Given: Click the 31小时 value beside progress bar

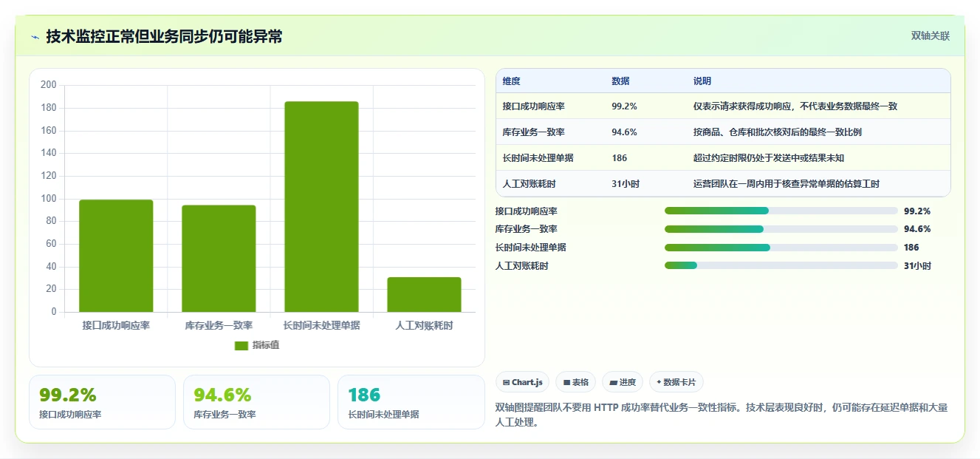Looking at the screenshot, I should (917, 266).
